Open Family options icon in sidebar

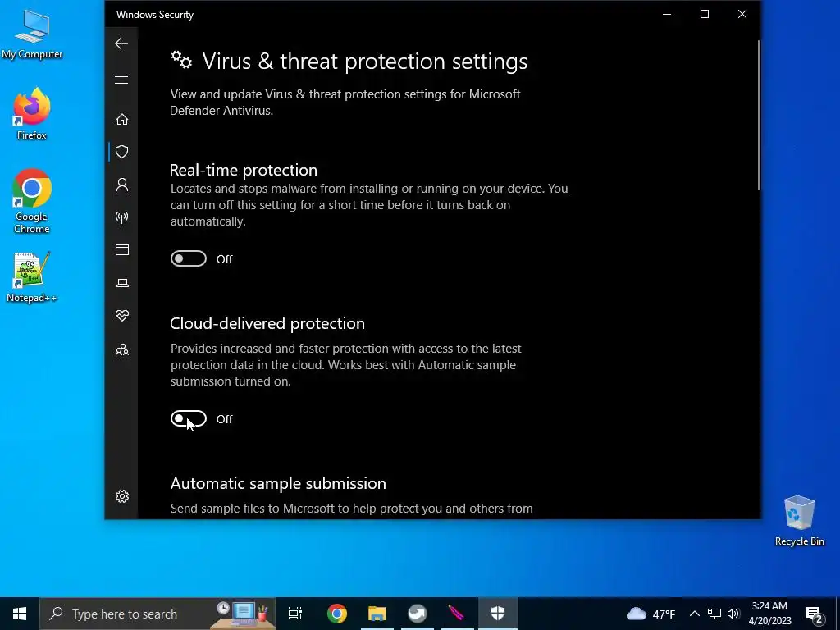coord(122,349)
